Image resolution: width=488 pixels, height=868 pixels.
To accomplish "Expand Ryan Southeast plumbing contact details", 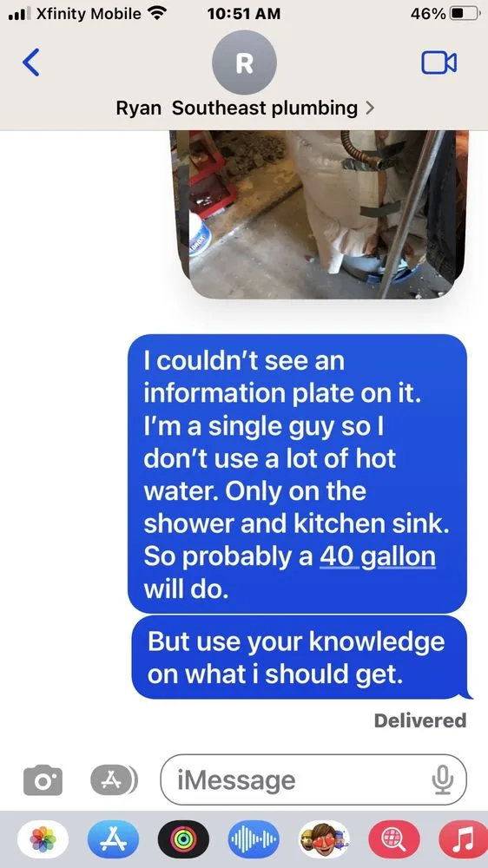I will (x=245, y=108).
